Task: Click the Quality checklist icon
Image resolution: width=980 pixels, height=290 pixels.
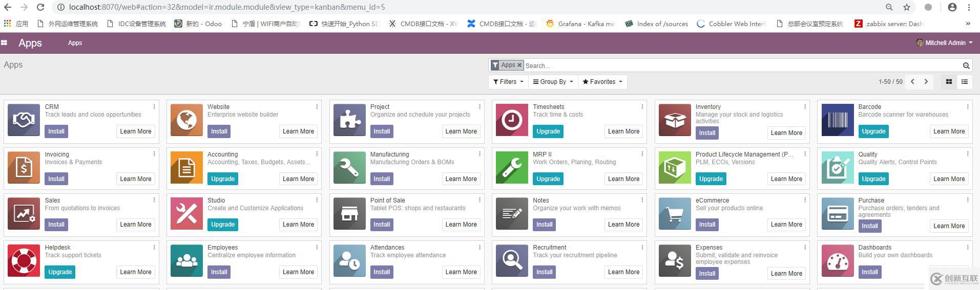Action: (x=838, y=168)
